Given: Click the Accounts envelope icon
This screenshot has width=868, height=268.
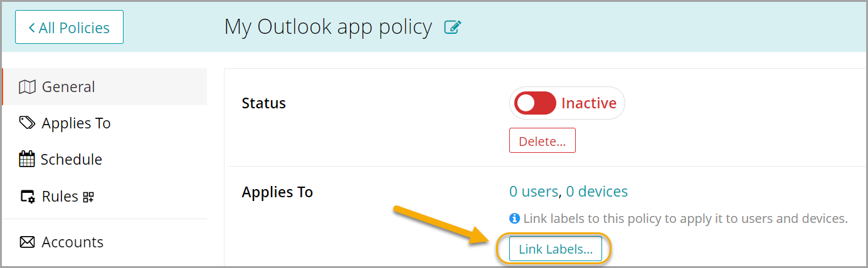Looking at the screenshot, I should click(27, 242).
